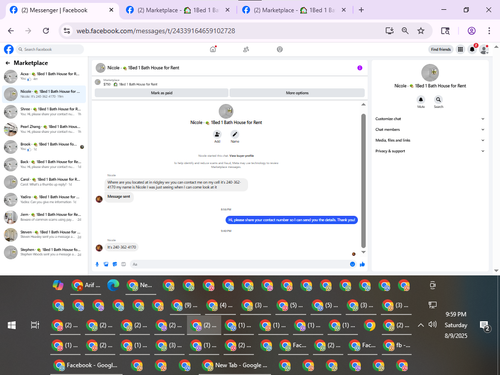Screen dimensions: 500x375
Task: Open conversation with Stephen
Action: pyautogui.click(x=44, y=252)
